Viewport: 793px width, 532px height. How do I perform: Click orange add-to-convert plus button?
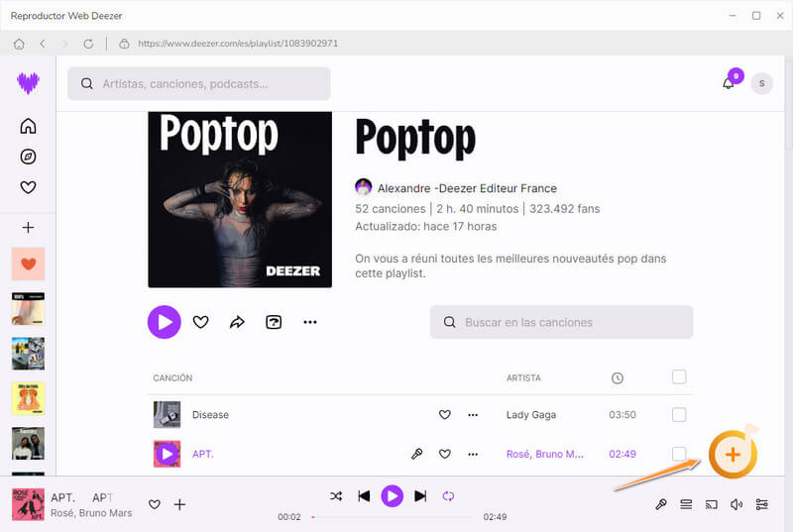(x=733, y=454)
